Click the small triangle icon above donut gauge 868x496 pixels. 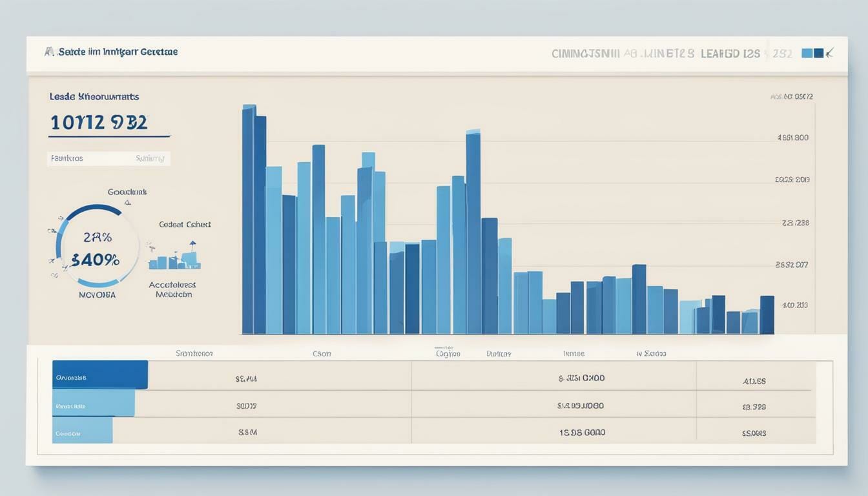127,202
